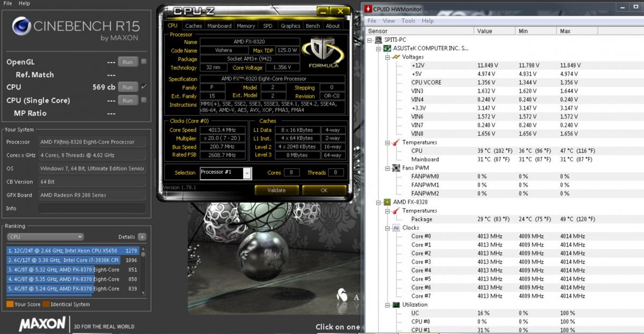Click the brown Identical System legend swatch
644x334 pixels.
[46, 304]
